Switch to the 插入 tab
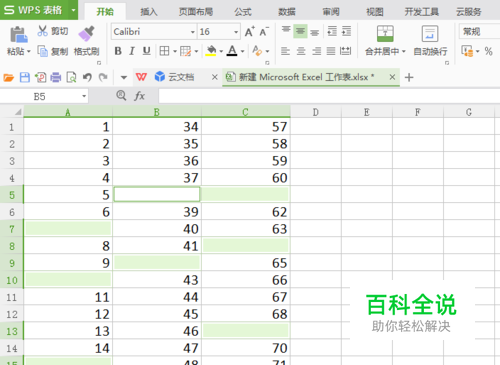Screen dimensions: 500x365 click(149, 12)
